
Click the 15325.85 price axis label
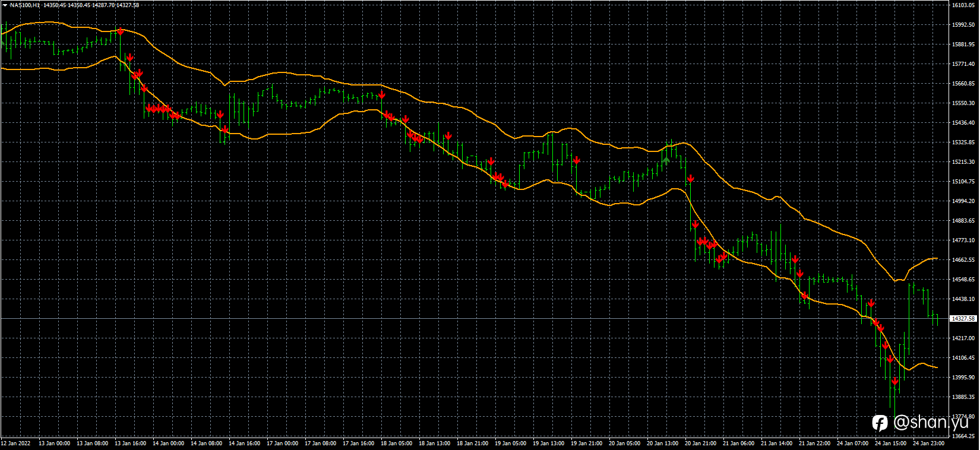pos(963,142)
